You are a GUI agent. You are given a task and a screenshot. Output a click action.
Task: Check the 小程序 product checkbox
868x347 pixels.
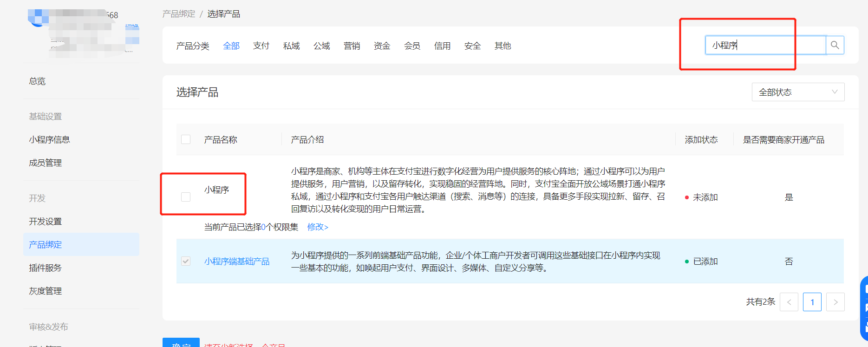(186, 197)
